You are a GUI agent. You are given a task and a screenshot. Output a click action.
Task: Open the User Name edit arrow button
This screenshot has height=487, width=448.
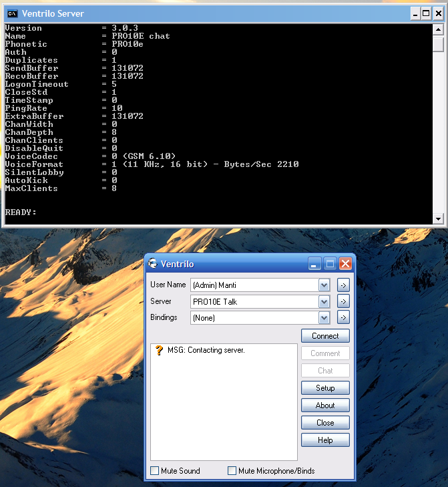343,285
